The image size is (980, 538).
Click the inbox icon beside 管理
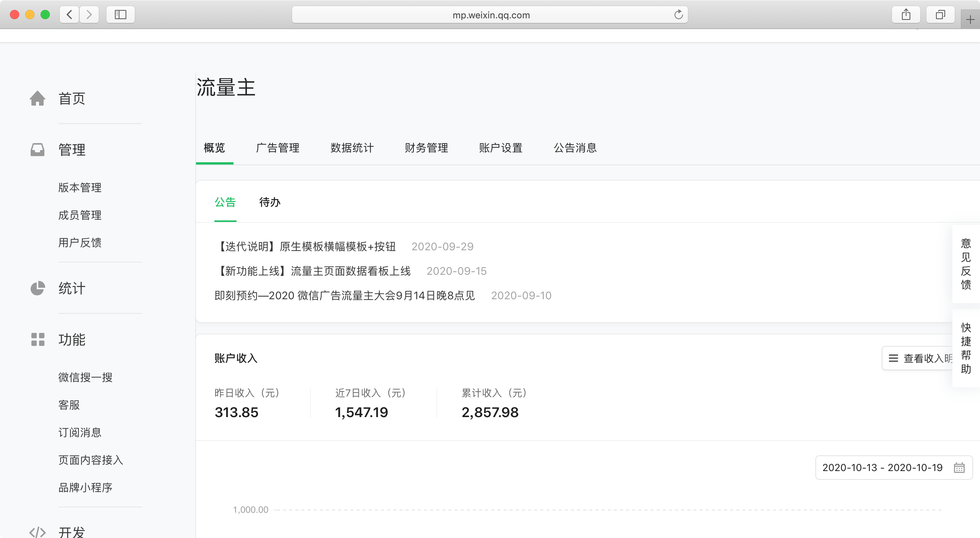38,150
